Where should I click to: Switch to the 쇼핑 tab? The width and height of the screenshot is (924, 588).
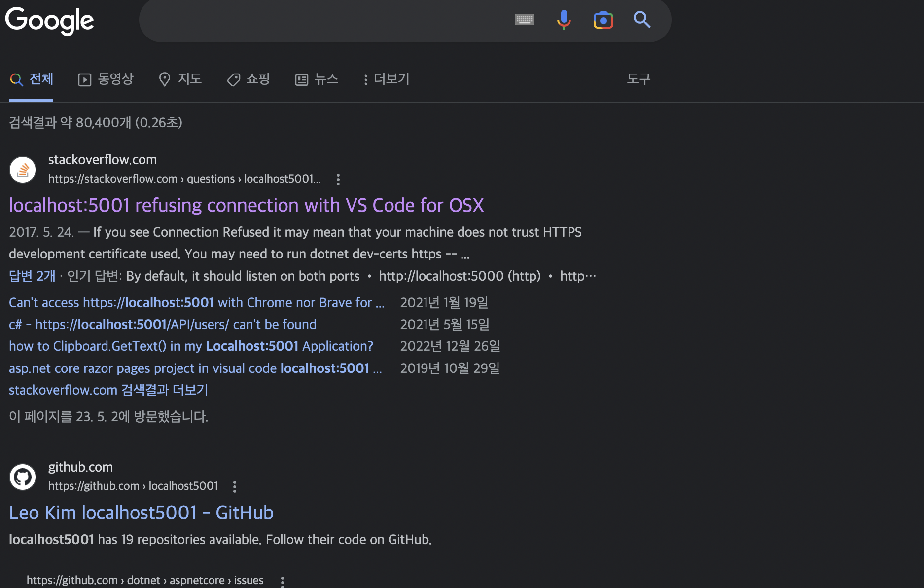click(249, 79)
